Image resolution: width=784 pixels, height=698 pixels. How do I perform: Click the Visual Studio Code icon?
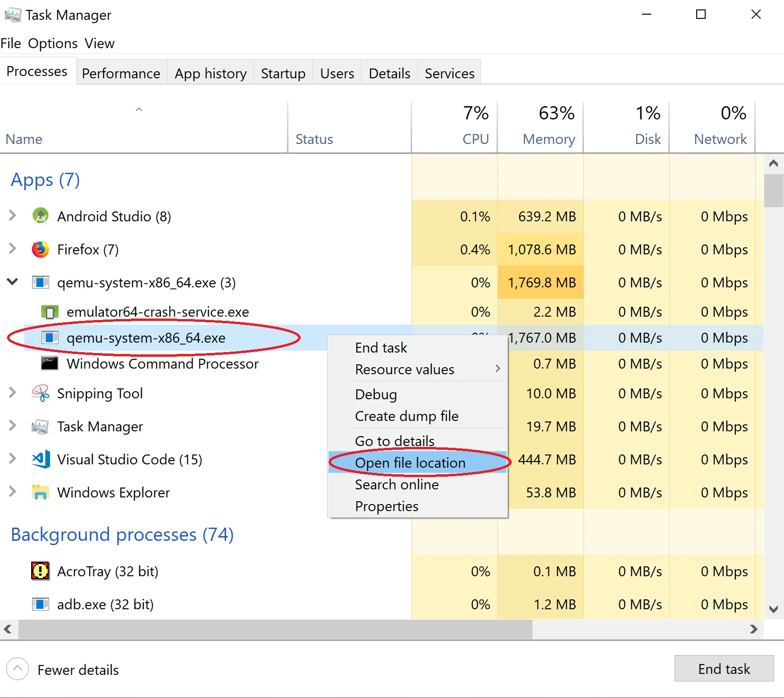pos(41,459)
